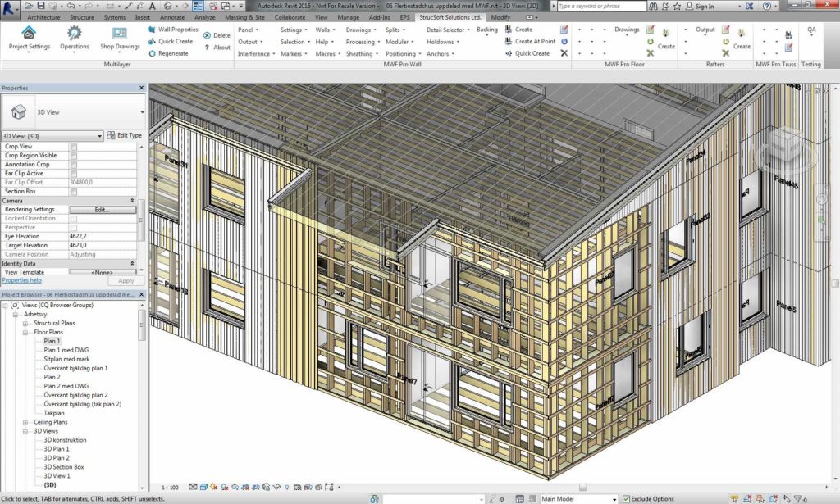Click Edit Type in Properties panel
Screen dimensions: 840x504
point(124,135)
